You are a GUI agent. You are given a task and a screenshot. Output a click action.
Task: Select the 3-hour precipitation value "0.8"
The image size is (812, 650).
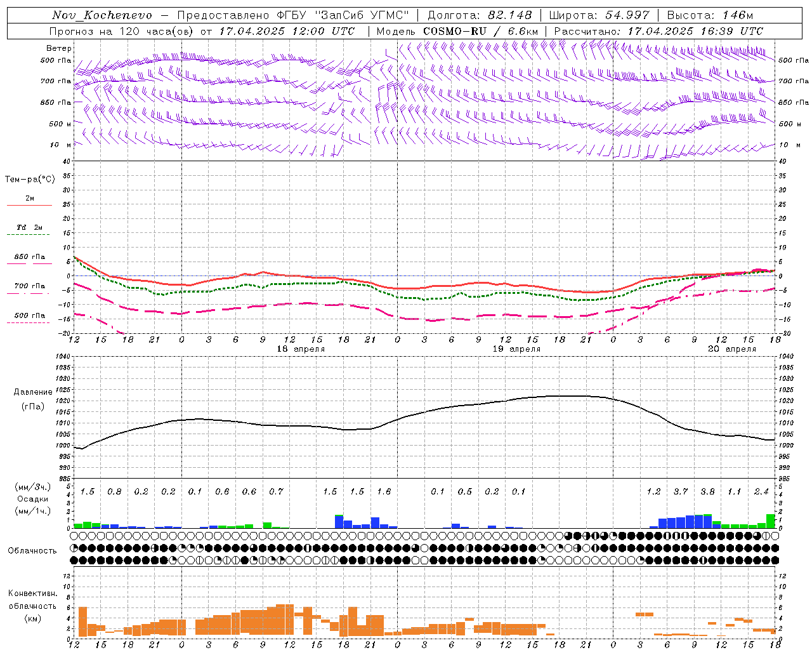point(114,492)
